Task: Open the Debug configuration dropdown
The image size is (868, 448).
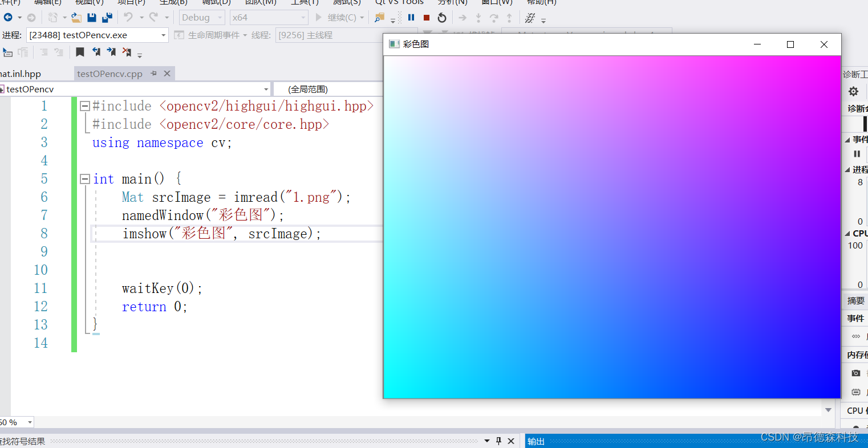Action: (x=202, y=18)
